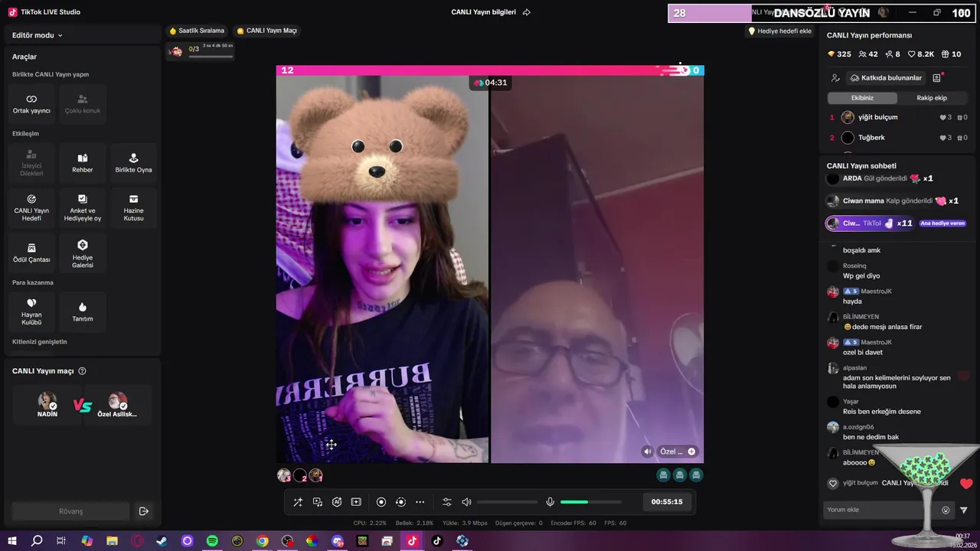Click the timer showing 00:55:15
980x551 pixels.
[x=667, y=502]
